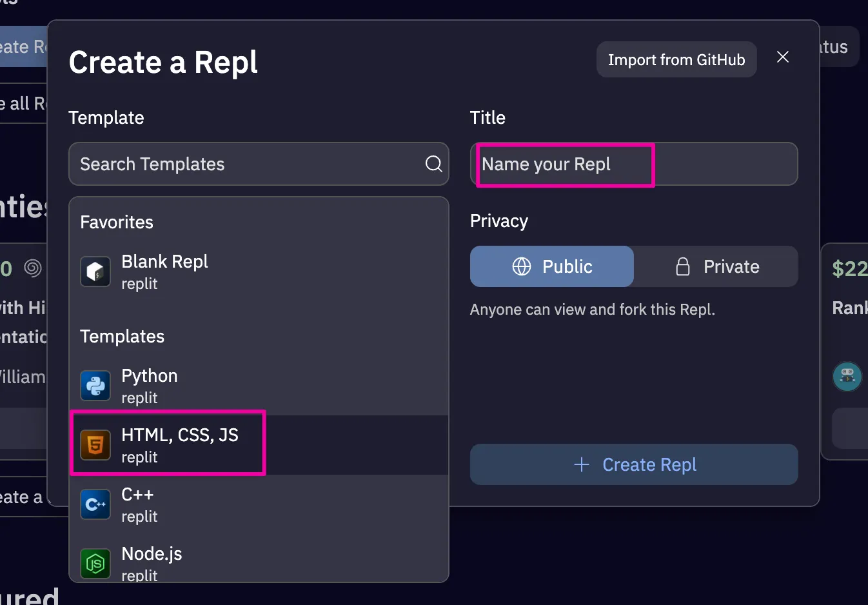Close the Create a Repl dialog

coord(783,57)
